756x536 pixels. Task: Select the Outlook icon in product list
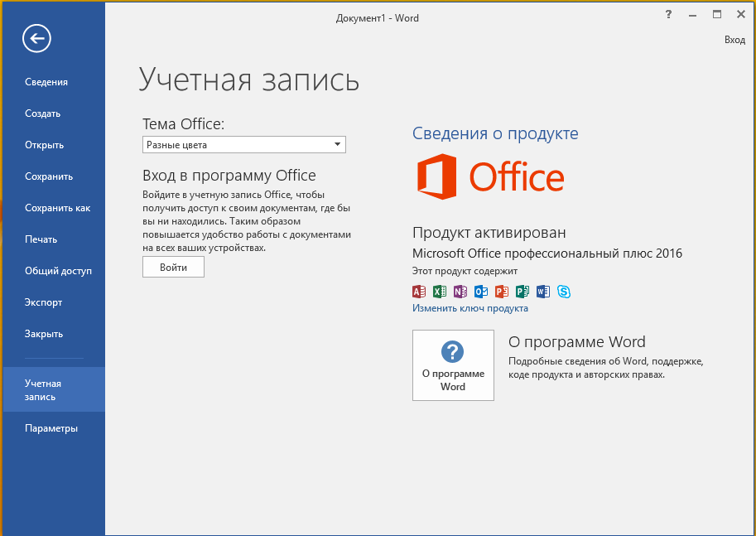481,292
